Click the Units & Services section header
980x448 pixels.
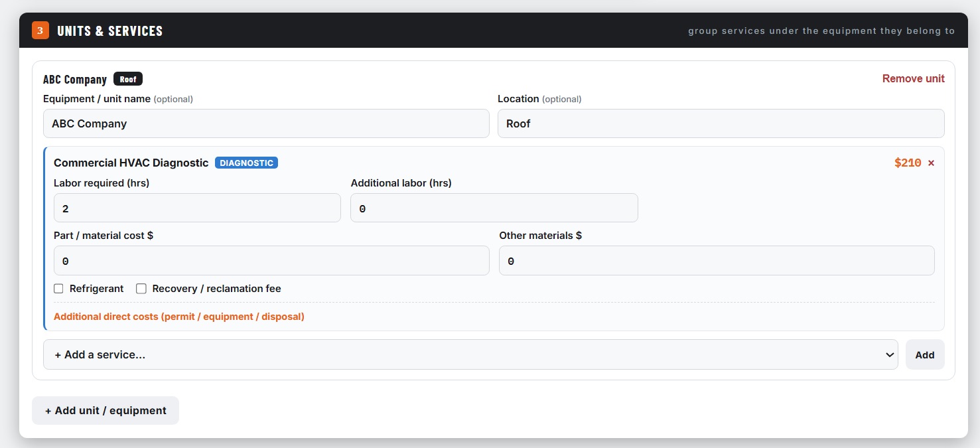[x=110, y=31]
